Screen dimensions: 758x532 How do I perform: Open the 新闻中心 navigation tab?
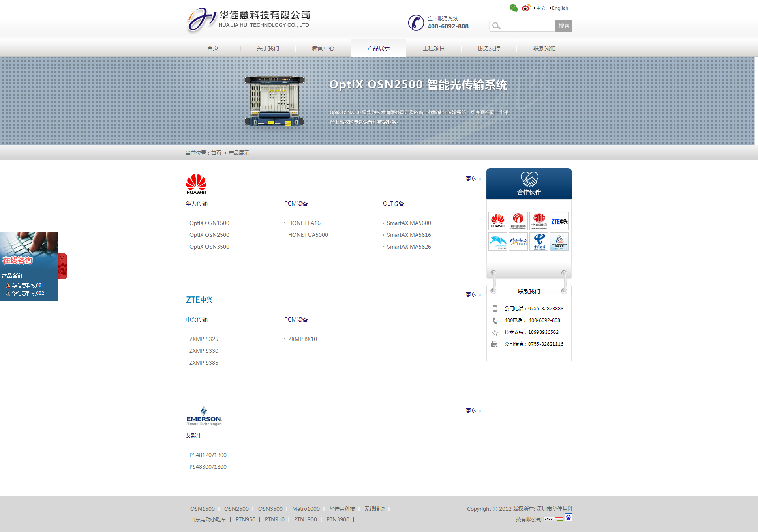(x=323, y=48)
